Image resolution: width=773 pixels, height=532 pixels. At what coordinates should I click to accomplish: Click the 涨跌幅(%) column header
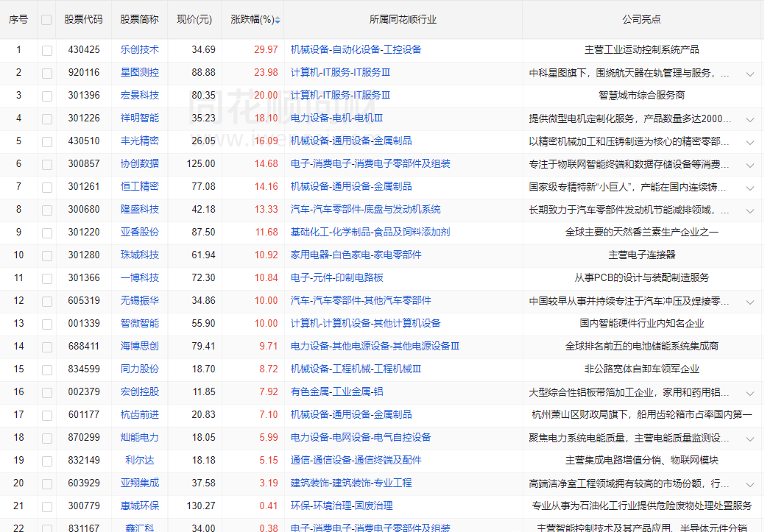(253, 19)
